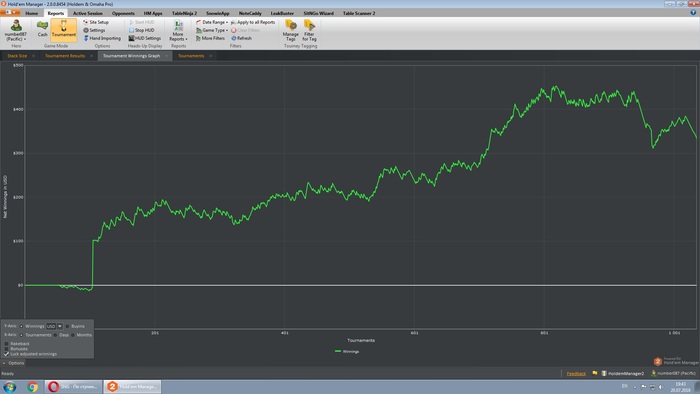Select Winnings radio for Y-Axis

tap(21, 326)
